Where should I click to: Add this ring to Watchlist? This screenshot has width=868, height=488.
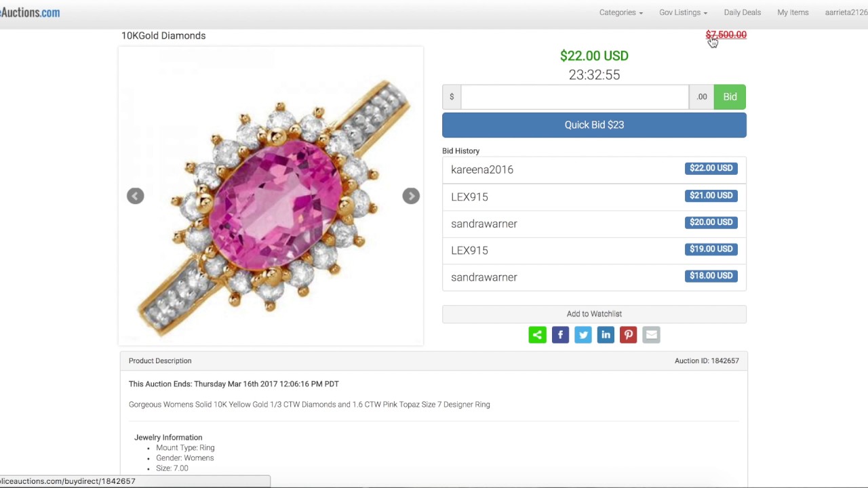[594, 314]
